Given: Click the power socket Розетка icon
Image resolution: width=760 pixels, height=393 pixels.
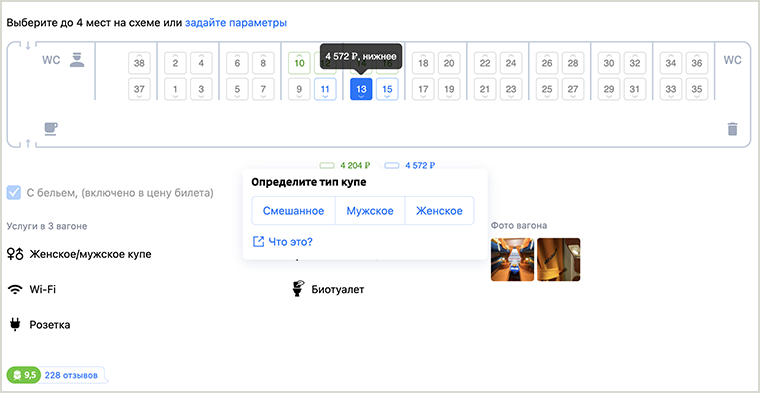Looking at the screenshot, I should 16,325.
